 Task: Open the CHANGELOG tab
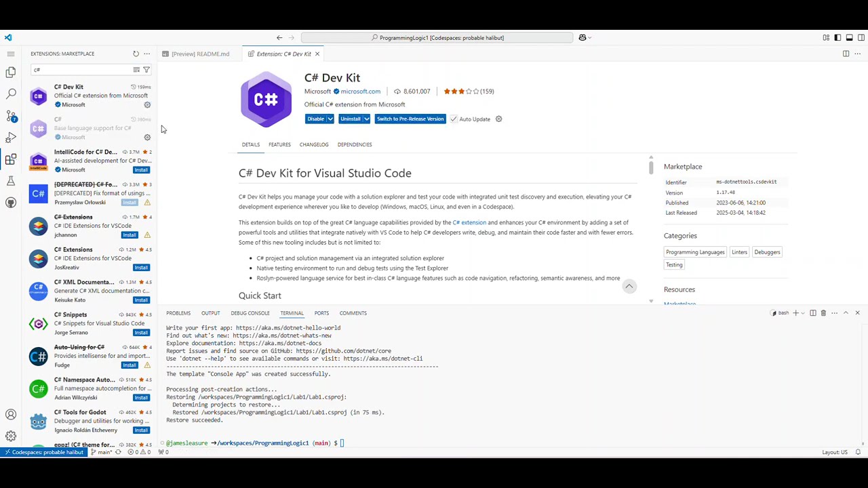(314, 144)
